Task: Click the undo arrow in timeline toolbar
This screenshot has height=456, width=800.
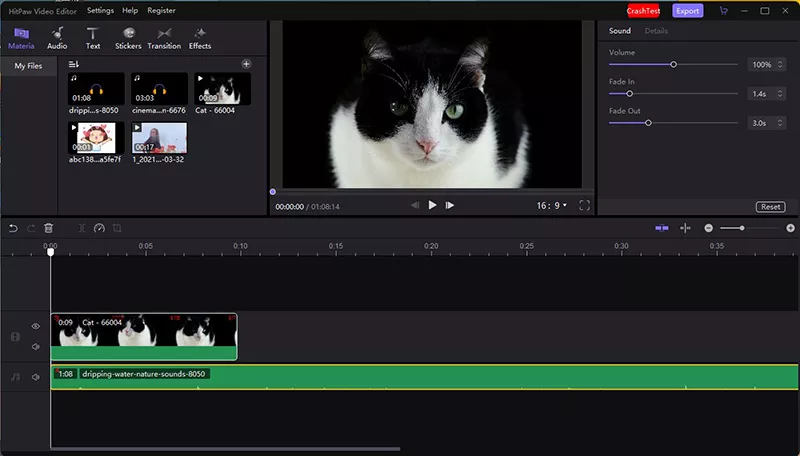Action: click(13, 228)
